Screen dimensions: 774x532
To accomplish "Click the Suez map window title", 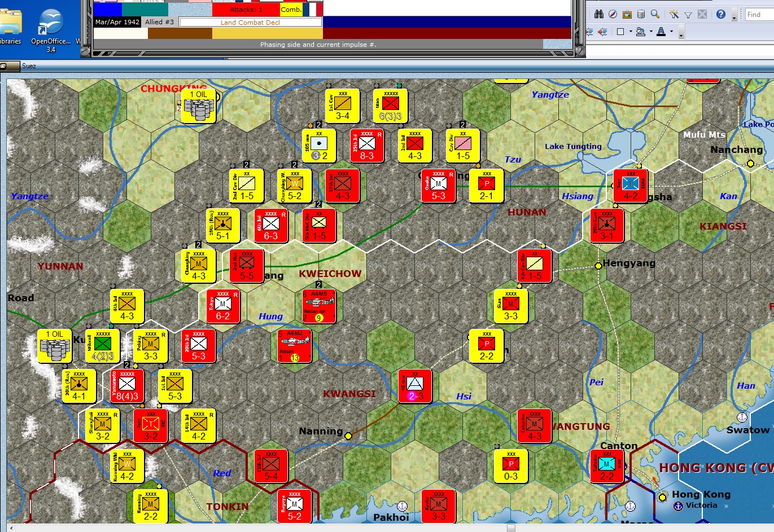I will (x=29, y=66).
